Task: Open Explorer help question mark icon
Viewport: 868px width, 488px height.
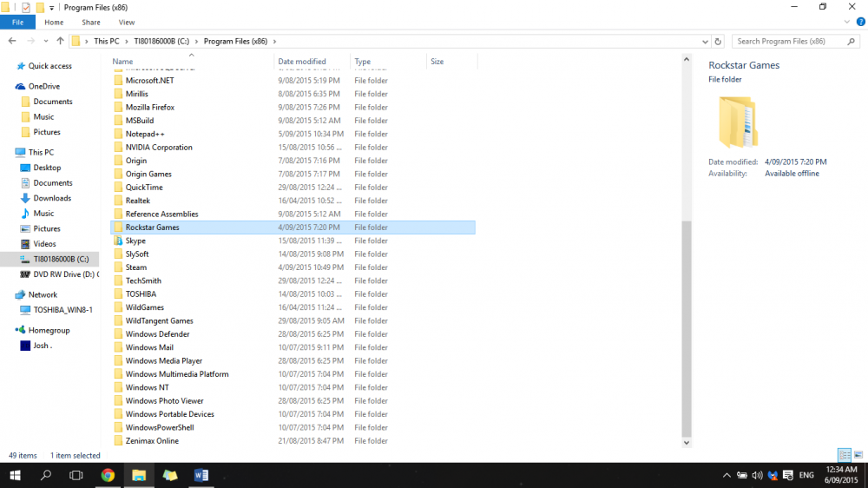Action: click(860, 23)
